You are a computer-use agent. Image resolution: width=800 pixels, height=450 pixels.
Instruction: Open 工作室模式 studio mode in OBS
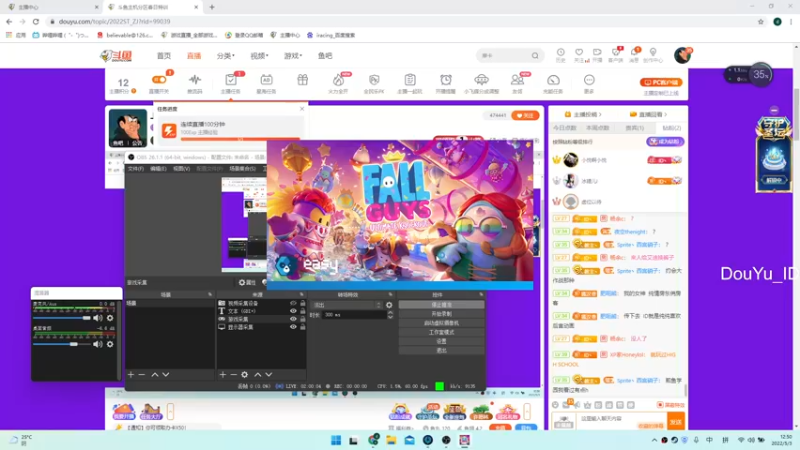441,332
